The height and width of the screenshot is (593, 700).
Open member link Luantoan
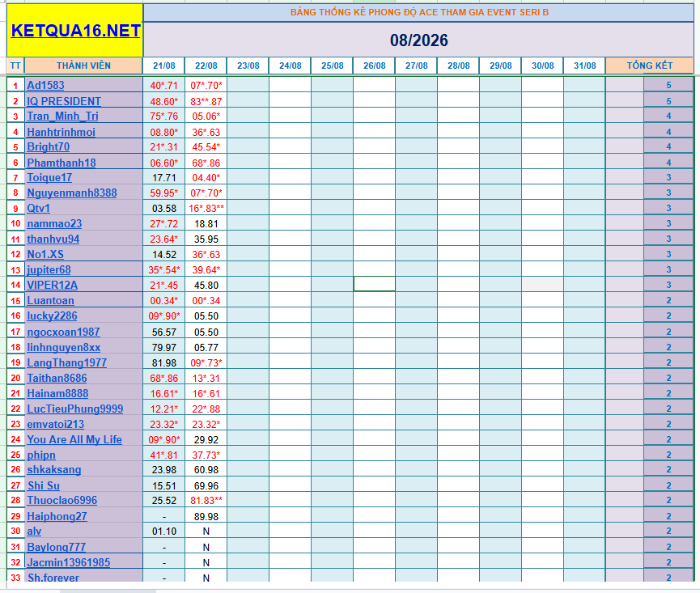[50, 301]
